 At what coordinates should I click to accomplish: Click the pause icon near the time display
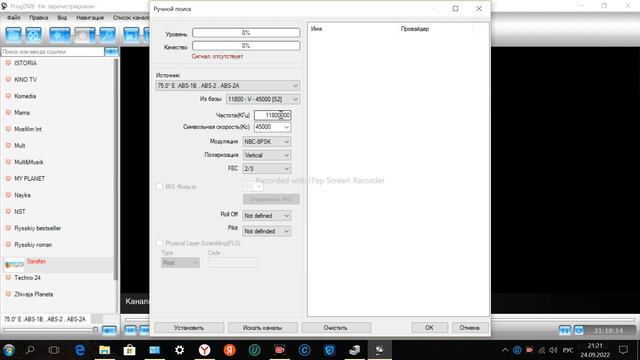564,330
